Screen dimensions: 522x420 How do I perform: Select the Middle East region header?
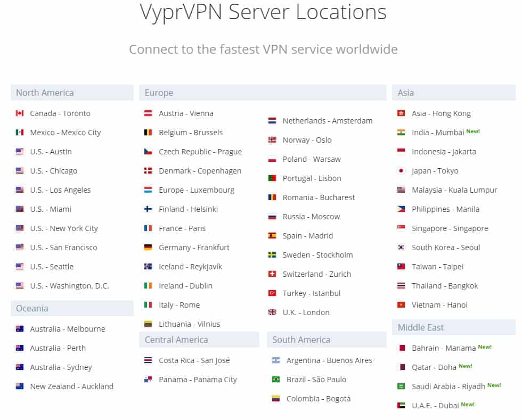(454, 327)
